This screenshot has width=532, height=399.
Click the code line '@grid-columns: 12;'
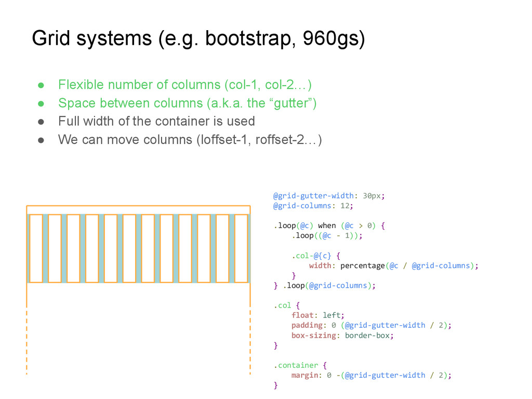click(x=313, y=206)
